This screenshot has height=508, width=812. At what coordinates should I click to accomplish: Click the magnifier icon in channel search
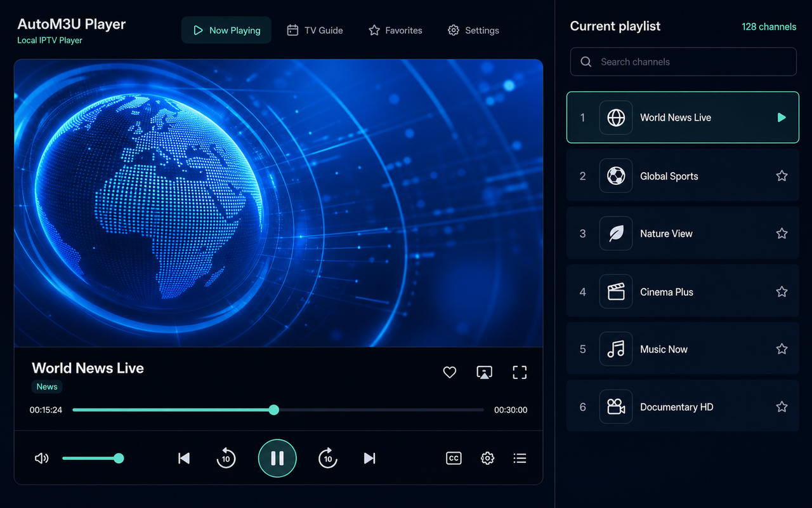tap(587, 62)
